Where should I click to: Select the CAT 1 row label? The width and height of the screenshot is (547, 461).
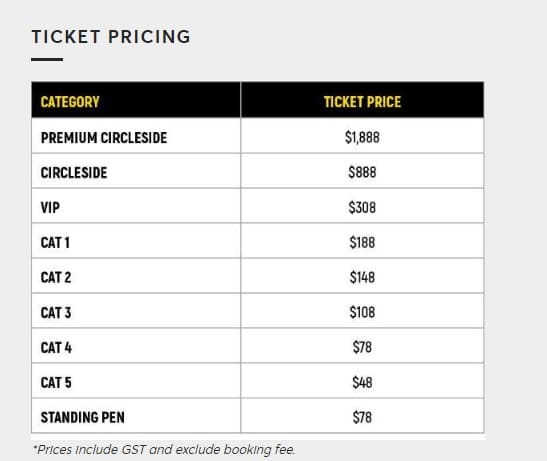click(x=55, y=243)
